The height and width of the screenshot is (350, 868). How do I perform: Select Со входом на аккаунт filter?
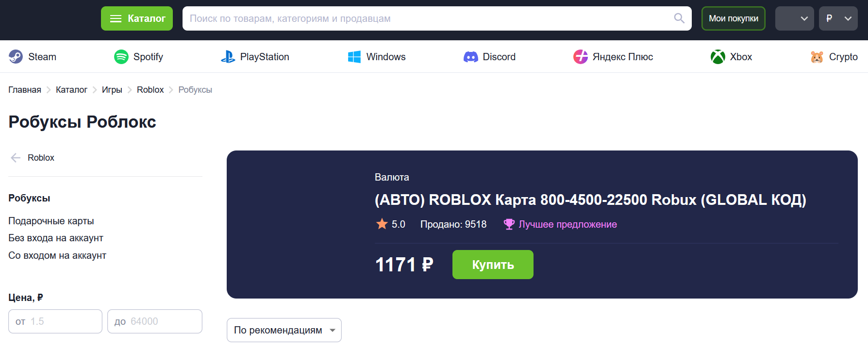57,255
